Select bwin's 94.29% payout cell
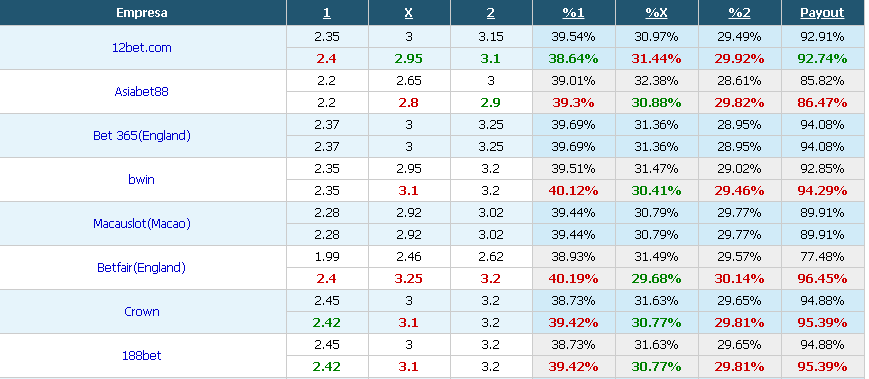The image size is (869, 379). click(822, 191)
